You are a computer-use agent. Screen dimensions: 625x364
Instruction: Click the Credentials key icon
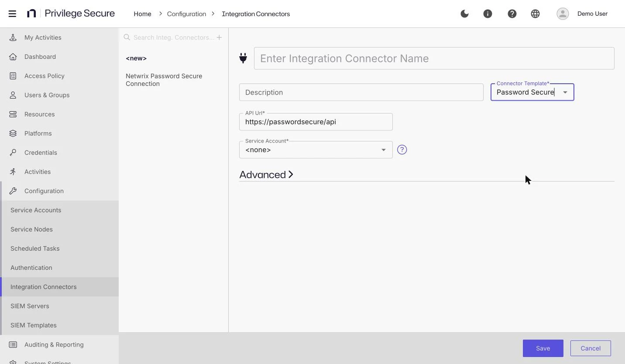[13, 153]
